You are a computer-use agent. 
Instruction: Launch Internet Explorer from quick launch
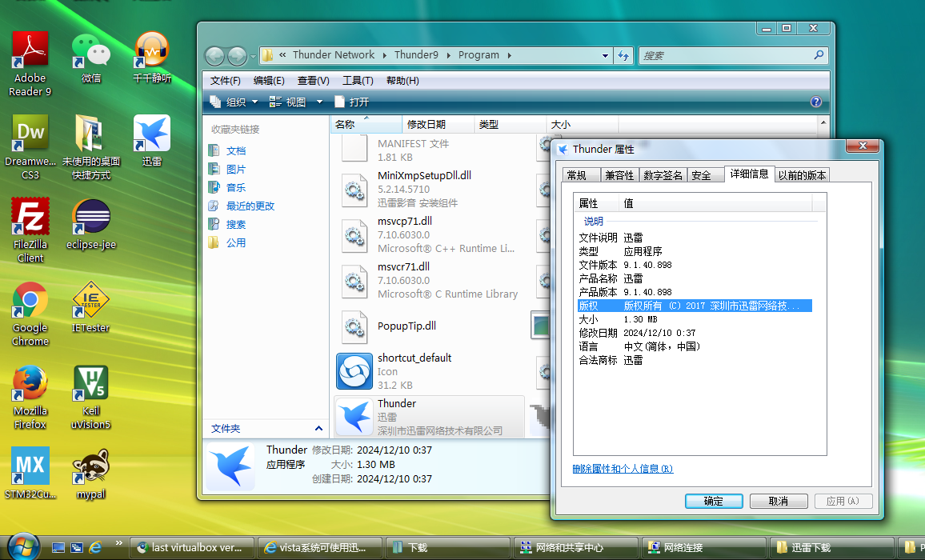95,548
